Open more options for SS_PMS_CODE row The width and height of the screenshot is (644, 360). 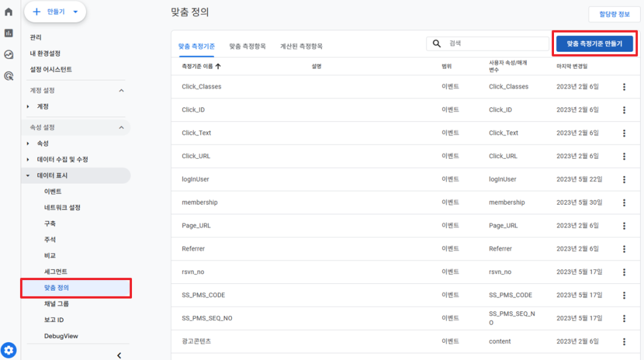[x=624, y=295]
